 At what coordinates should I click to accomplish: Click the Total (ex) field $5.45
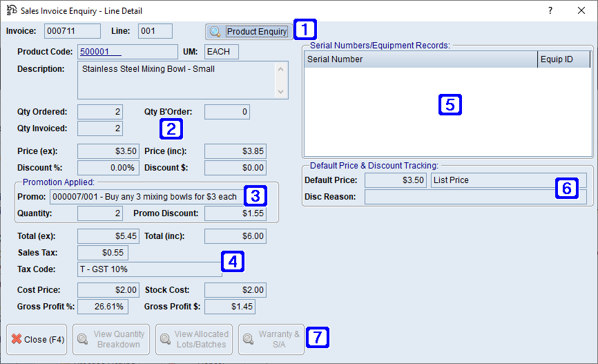click(x=108, y=236)
